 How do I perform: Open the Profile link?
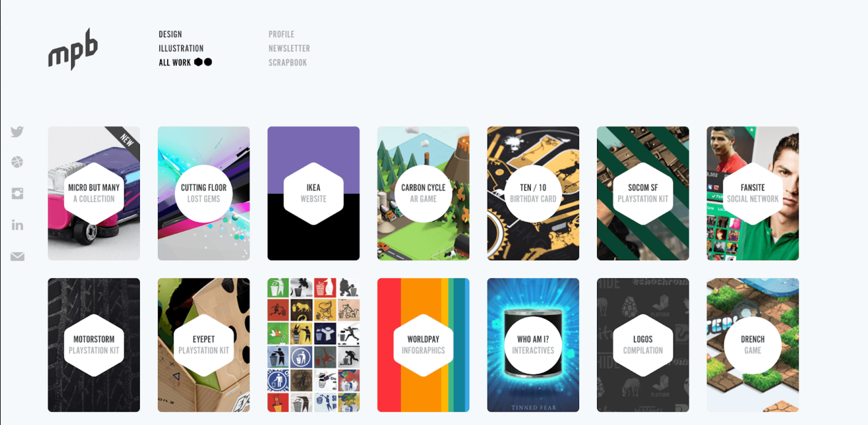281,34
